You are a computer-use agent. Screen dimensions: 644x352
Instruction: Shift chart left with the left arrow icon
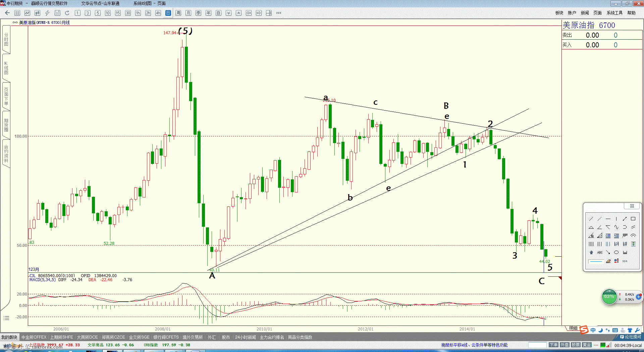tap(249, 13)
